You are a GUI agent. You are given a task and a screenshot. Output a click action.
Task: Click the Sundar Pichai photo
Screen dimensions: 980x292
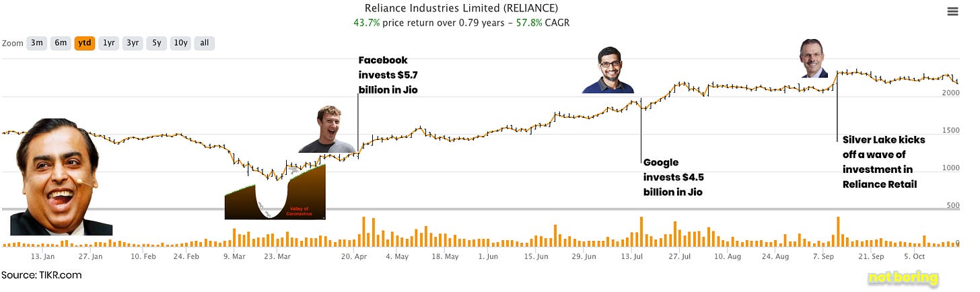click(x=608, y=69)
